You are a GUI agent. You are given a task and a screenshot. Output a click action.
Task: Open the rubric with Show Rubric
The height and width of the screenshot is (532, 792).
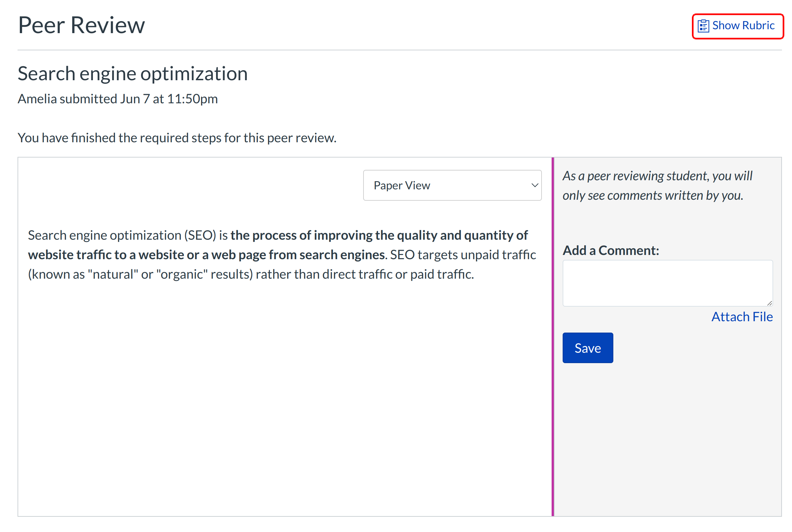tap(743, 25)
